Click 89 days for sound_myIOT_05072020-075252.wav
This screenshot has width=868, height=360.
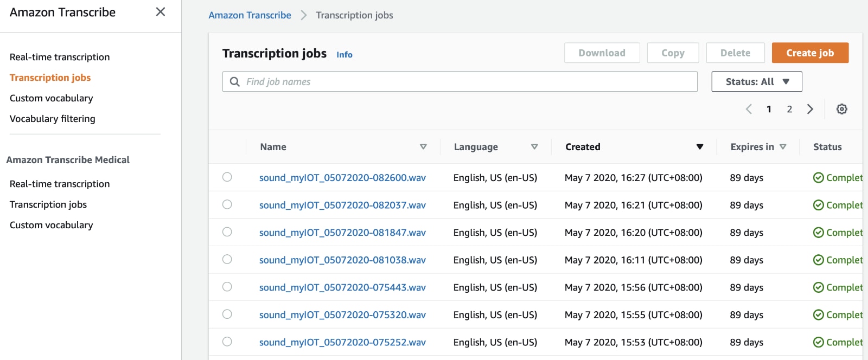746,343
